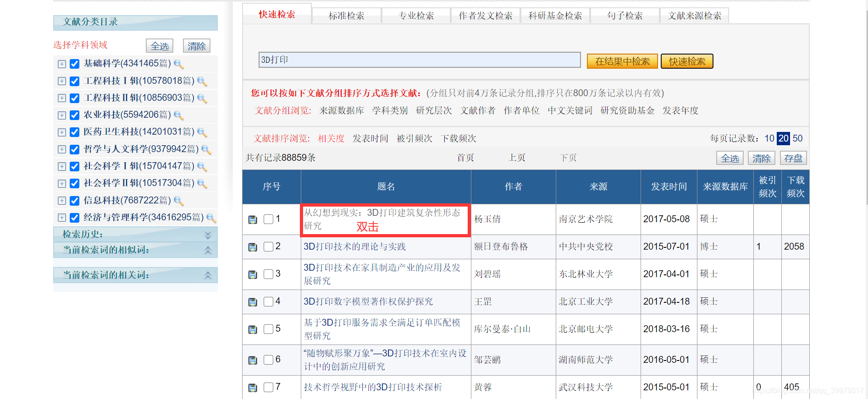Click the 全选 button above results table
The height and width of the screenshot is (399, 868).
coord(730,158)
